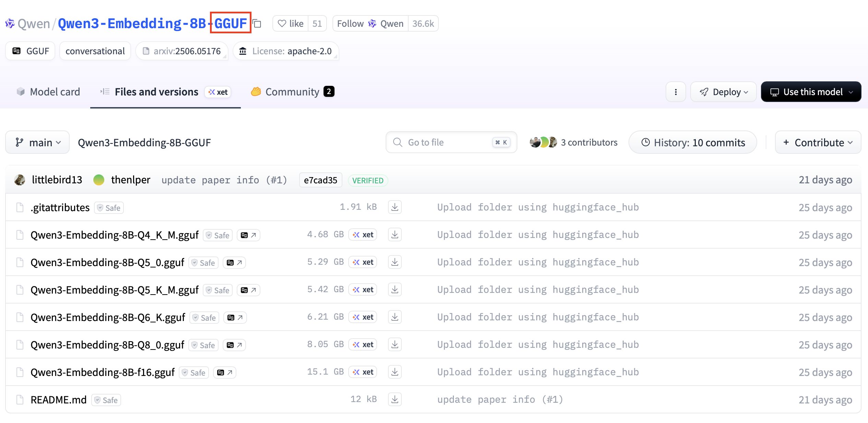Open GGUF viewer for the Q5_0 file
Screen dimensions: 868x423
[234, 263]
